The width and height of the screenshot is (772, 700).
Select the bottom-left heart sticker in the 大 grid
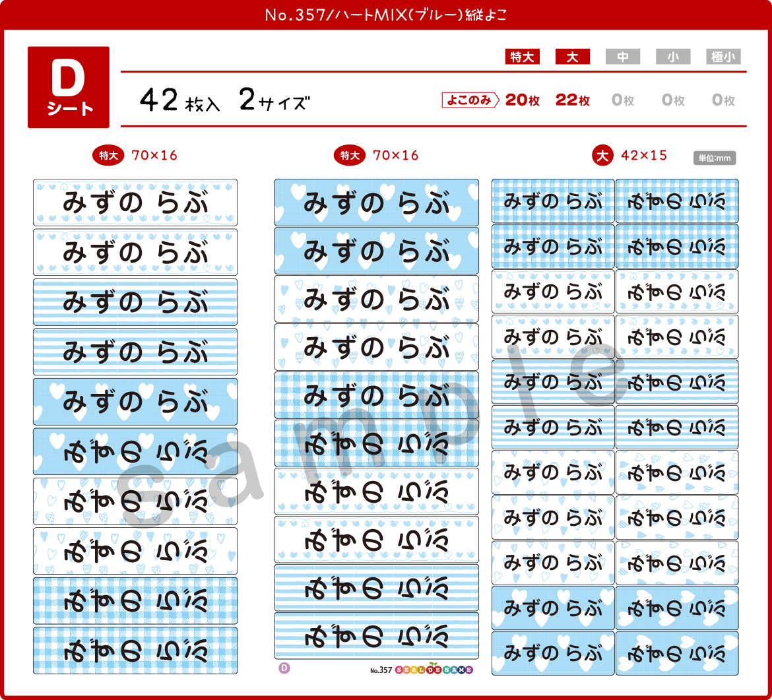pos(553,652)
